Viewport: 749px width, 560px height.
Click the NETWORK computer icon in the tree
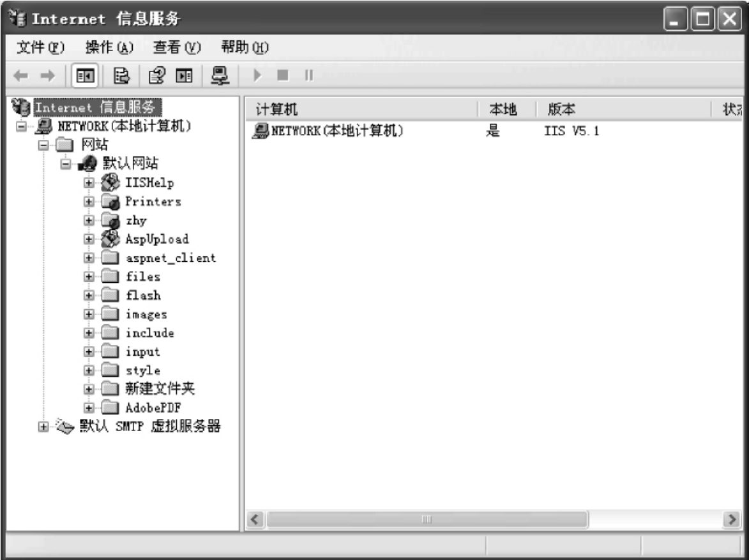coord(44,126)
